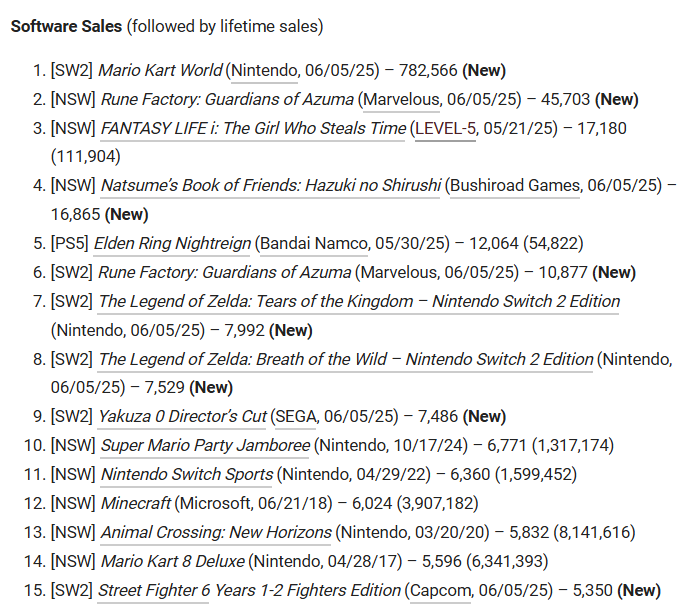692x605 pixels.
Task: Click the SEGA publisher link
Action: [x=296, y=416]
